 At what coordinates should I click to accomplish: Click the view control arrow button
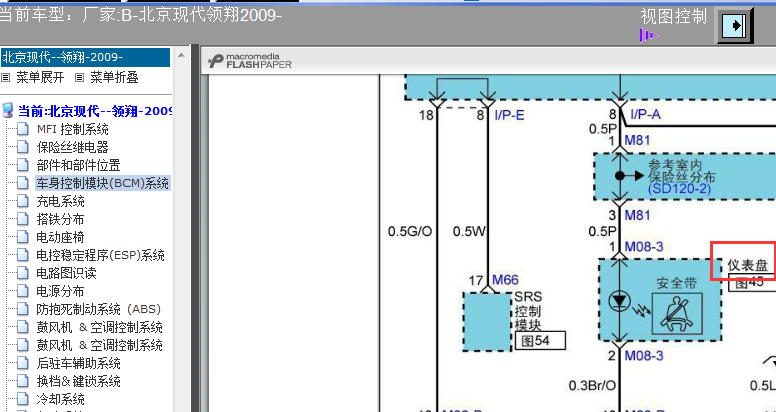734,25
